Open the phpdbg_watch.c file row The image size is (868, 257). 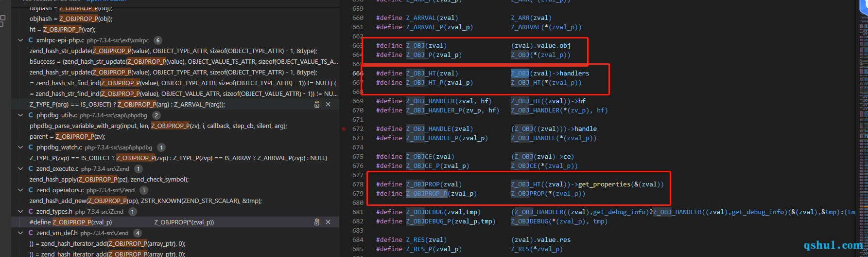(175, 147)
